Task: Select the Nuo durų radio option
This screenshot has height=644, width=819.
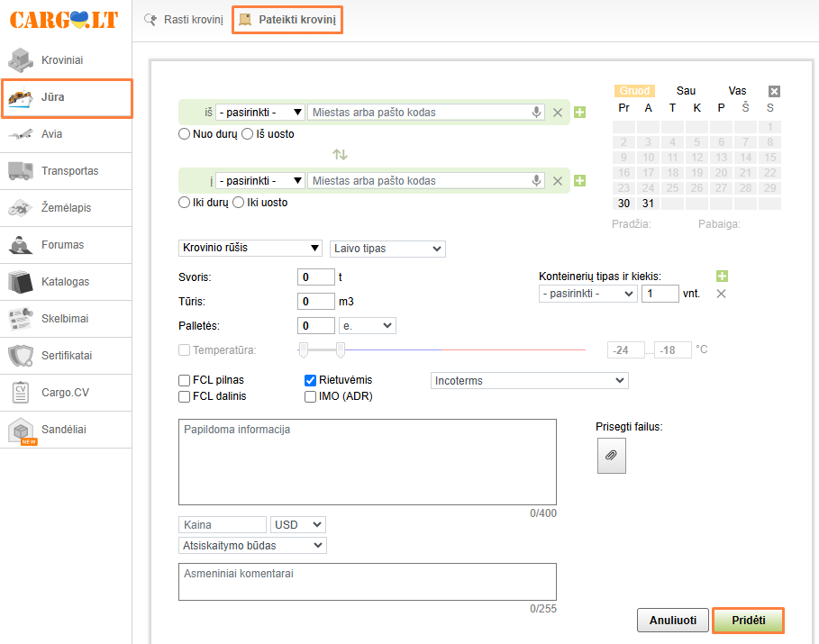Action: pos(185,134)
